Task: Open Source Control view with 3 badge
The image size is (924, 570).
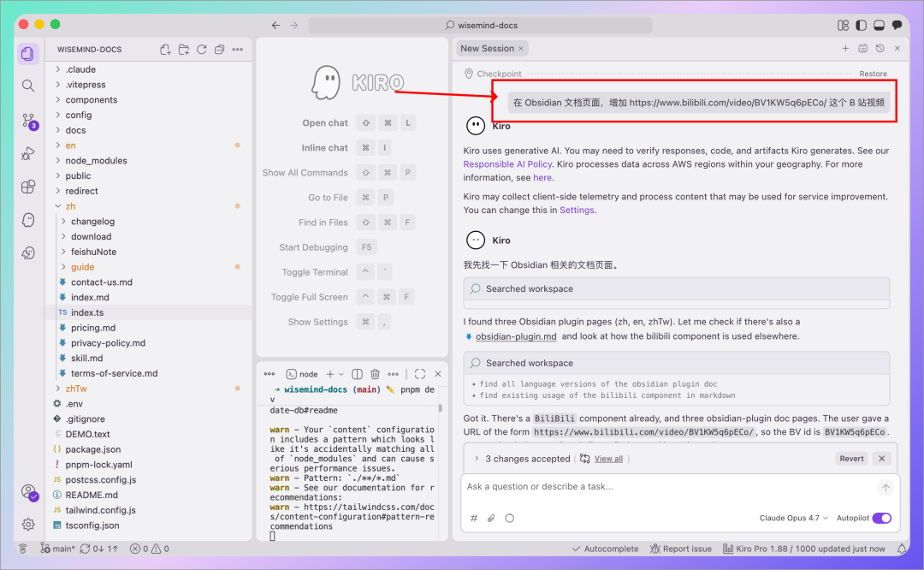Action: tap(28, 121)
